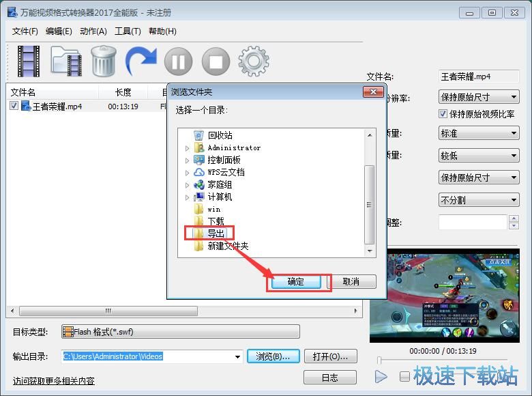Click the Recycle Bin icon in folder tree
Viewport: 532px width, 396px height.
click(x=199, y=135)
